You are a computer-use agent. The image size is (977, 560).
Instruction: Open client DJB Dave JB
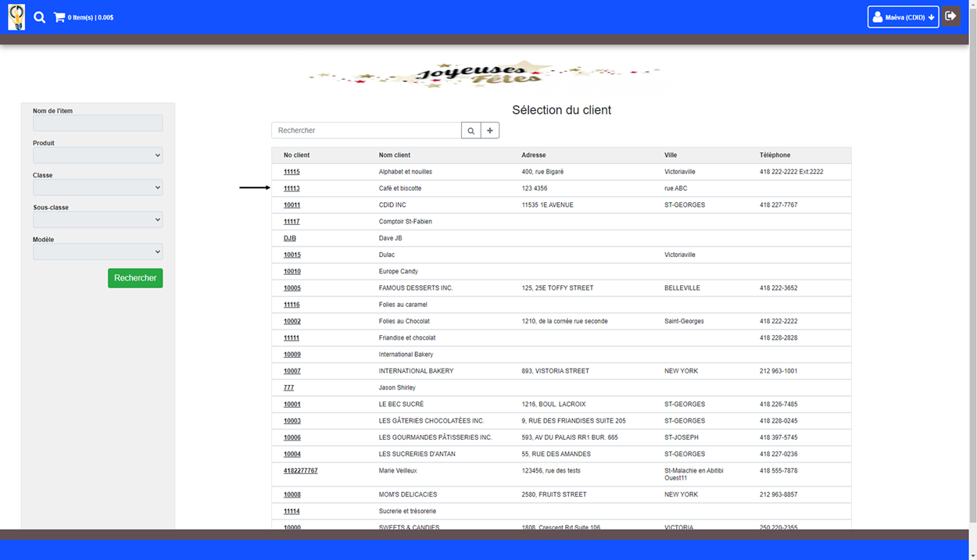pos(289,237)
